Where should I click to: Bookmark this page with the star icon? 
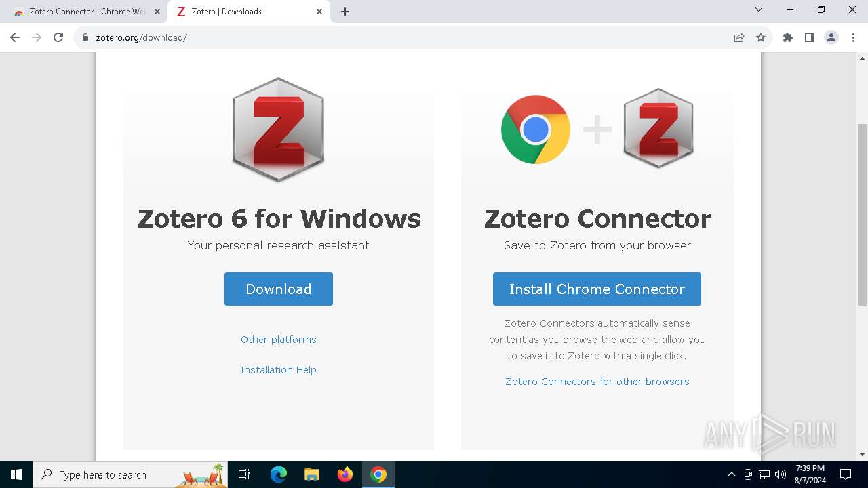click(x=761, y=37)
